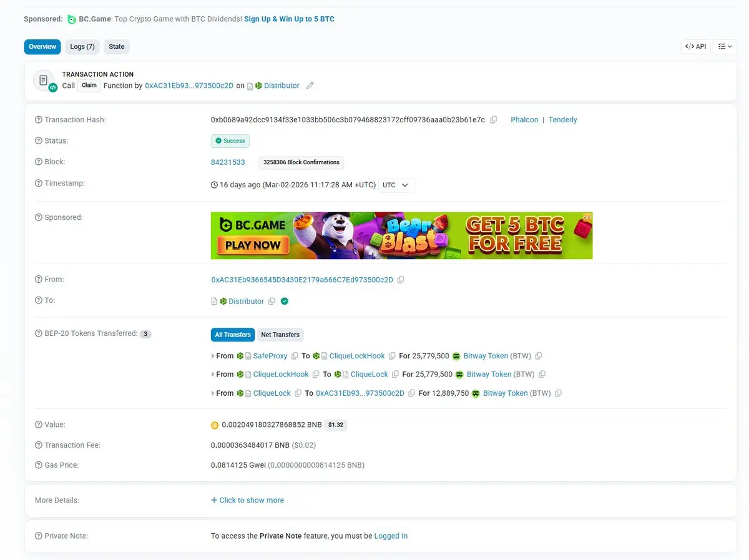Screen dimensions: 749x560
Task: Click the 0.0814125 Gwei gas price
Action: [x=238, y=465]
